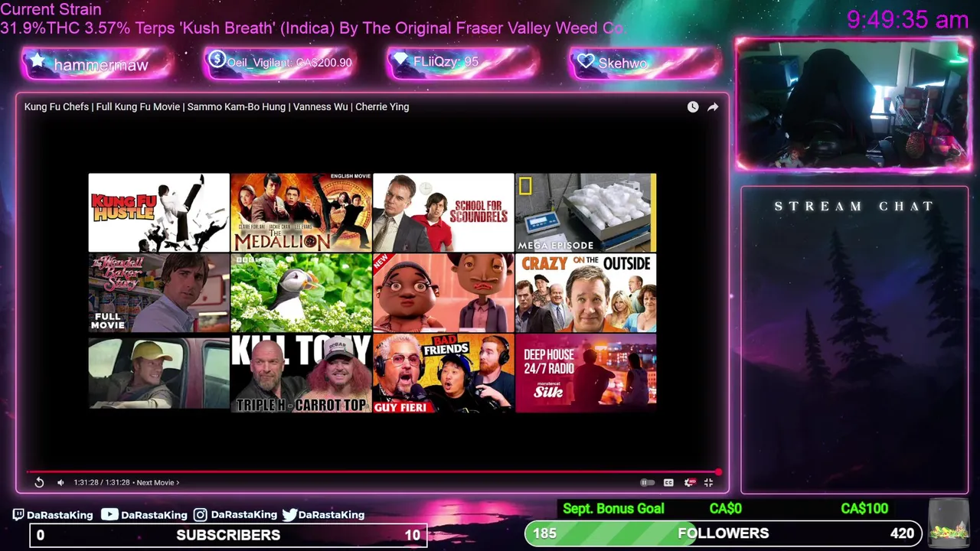
Task: Open Deep House 24/7 Radio thumbnail
Action: 586,373
